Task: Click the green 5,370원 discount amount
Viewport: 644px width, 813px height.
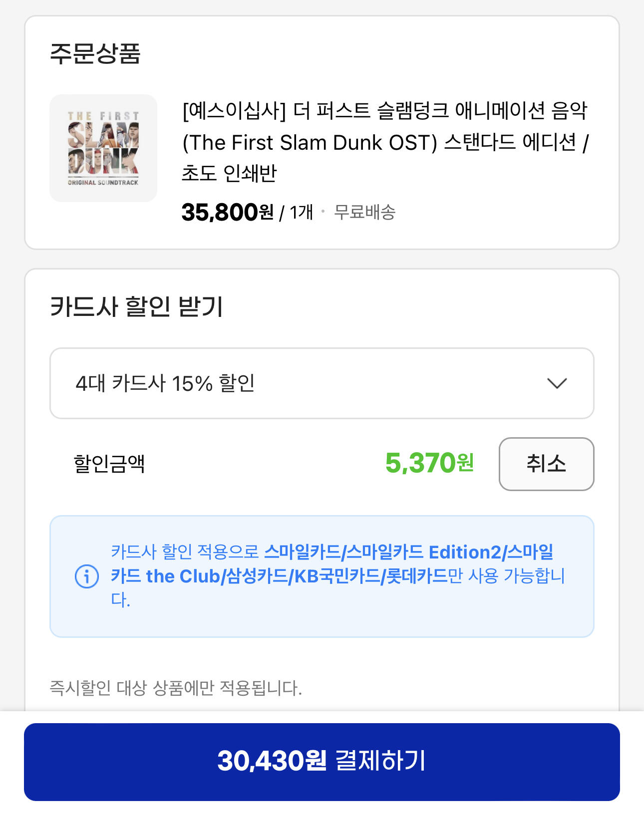Action: point(429,463)
